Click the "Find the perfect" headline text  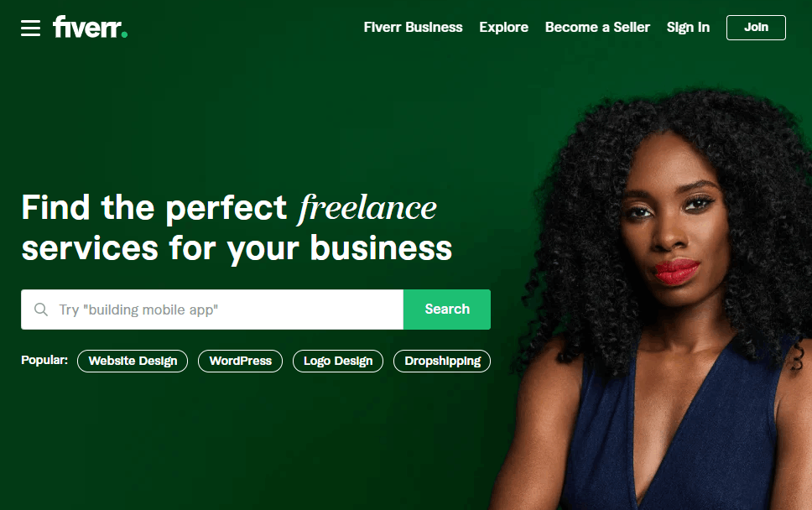(x=154, y=208)
